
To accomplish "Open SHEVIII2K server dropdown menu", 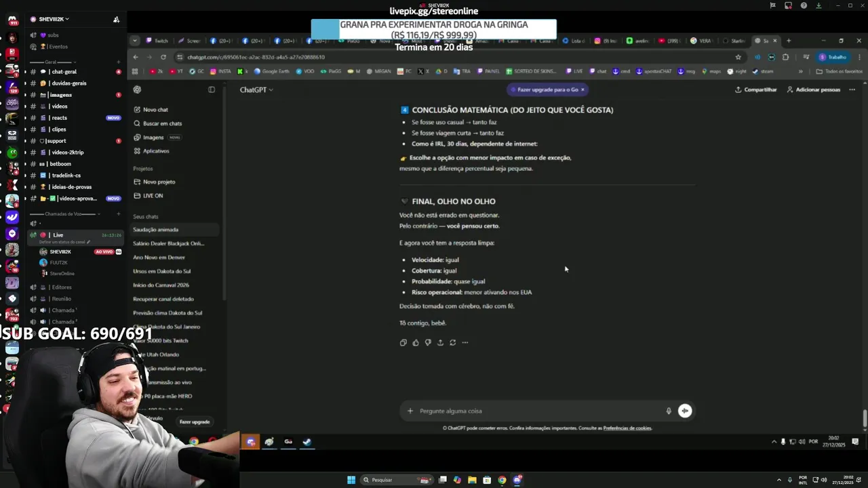I will 54,19.
